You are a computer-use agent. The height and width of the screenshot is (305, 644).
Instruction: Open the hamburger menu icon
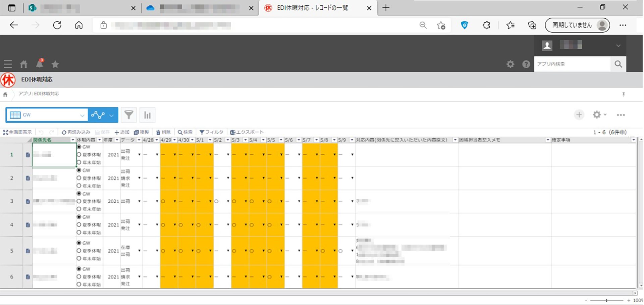[8, 64]
